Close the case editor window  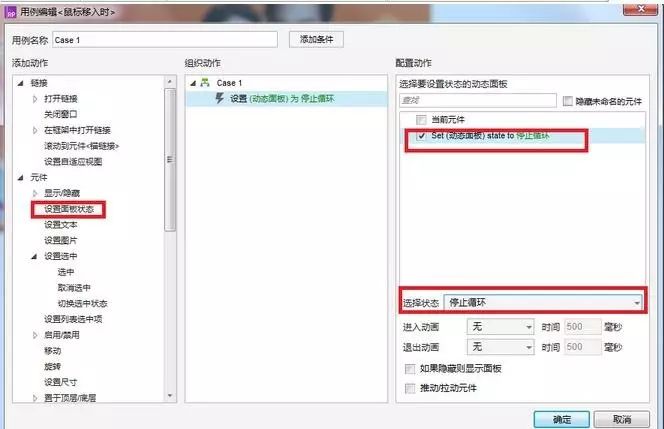click(x=641, y=8)
